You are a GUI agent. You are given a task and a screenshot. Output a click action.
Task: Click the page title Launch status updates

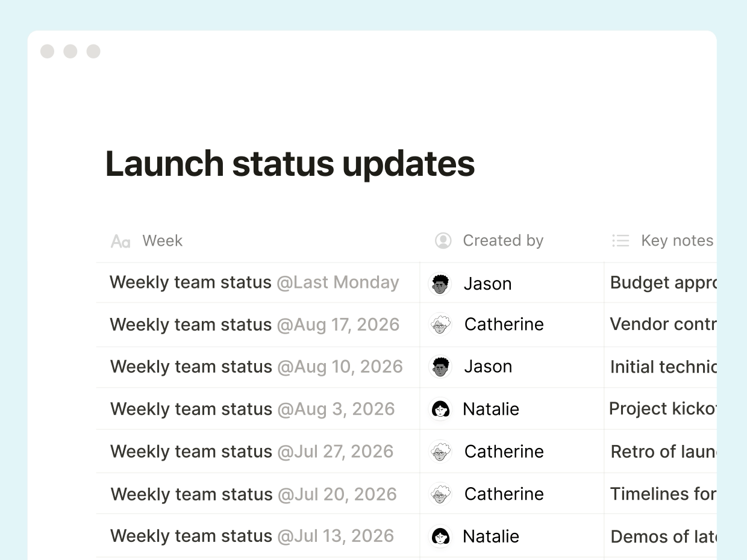click(290, 164)
